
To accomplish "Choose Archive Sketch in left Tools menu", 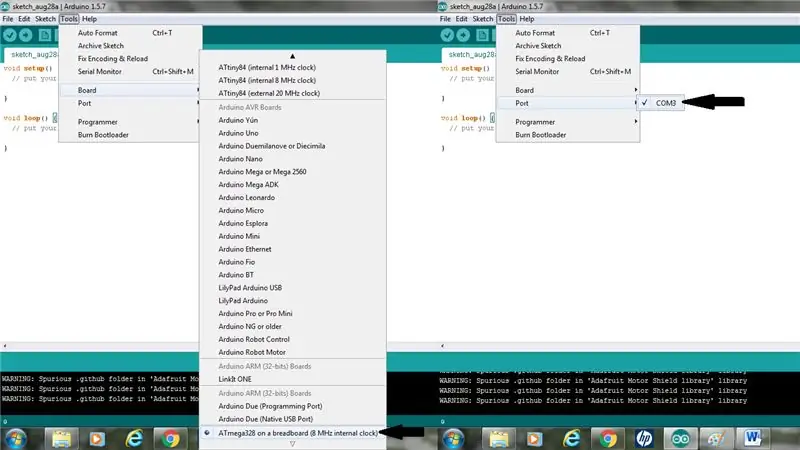I will [x=130, y=45].
